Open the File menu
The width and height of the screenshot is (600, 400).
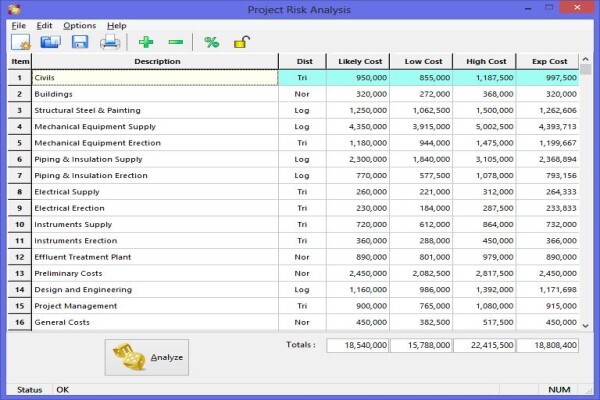pyautogui.click(x=19, y=26)
